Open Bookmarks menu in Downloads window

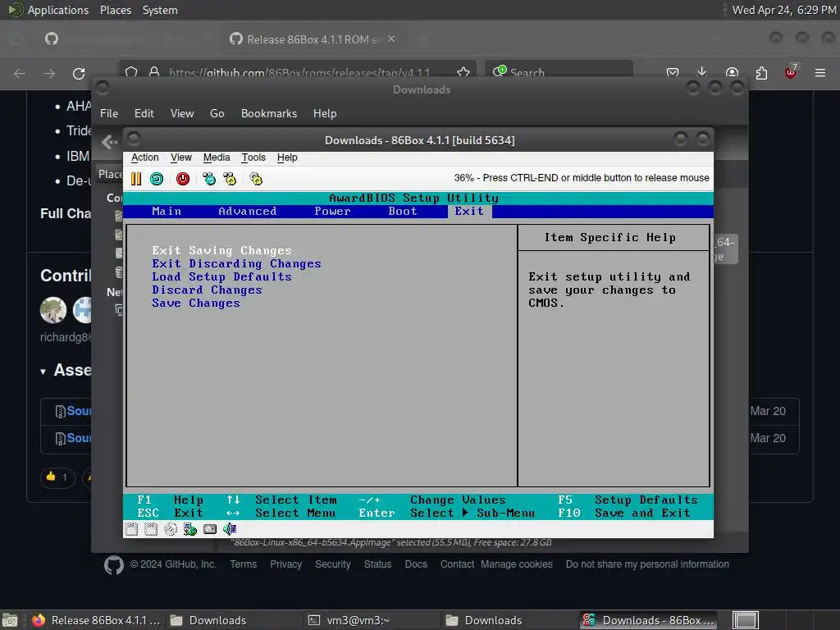tap(269, 113)
